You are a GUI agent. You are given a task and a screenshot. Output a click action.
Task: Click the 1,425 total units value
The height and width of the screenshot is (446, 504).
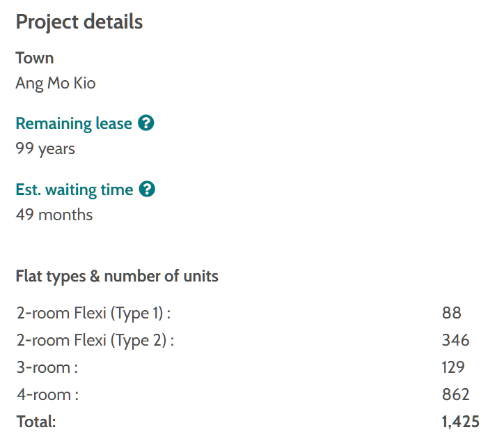[460, 422]
